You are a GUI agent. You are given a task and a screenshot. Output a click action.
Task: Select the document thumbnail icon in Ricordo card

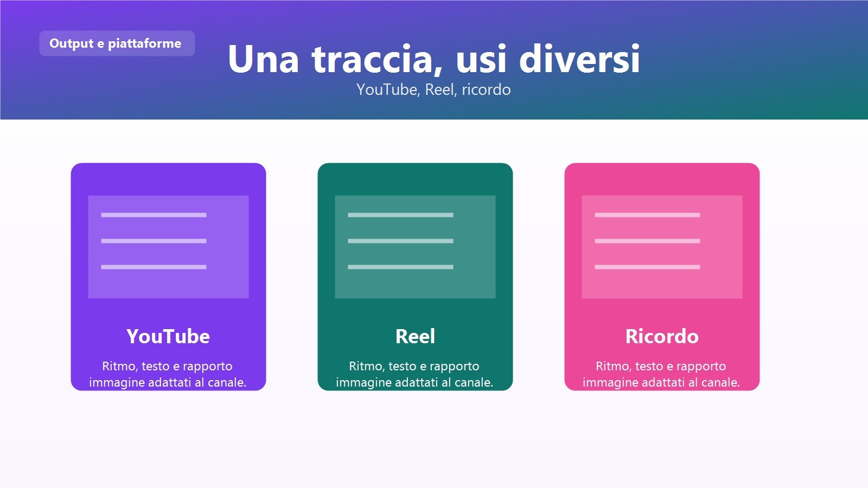[662, 247]
